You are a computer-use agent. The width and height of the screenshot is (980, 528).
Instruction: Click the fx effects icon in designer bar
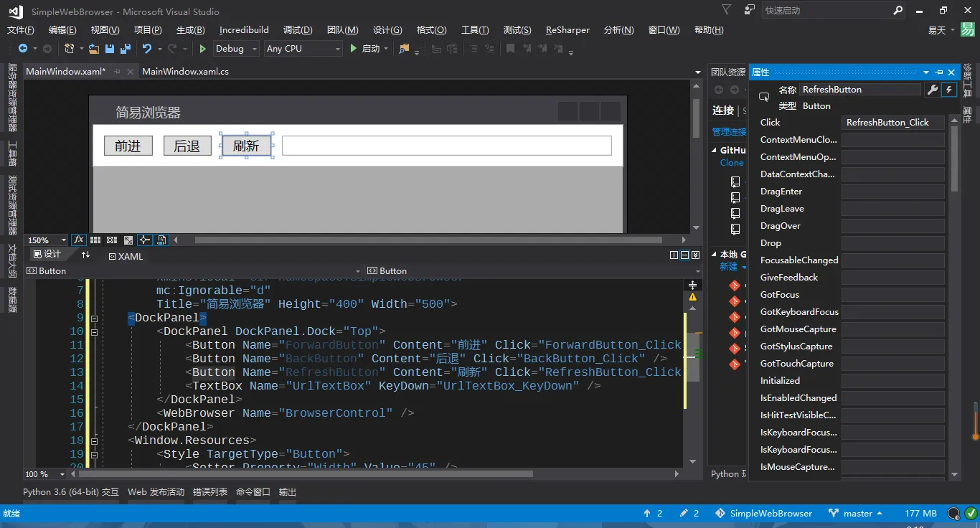click(x=79, y=240)
